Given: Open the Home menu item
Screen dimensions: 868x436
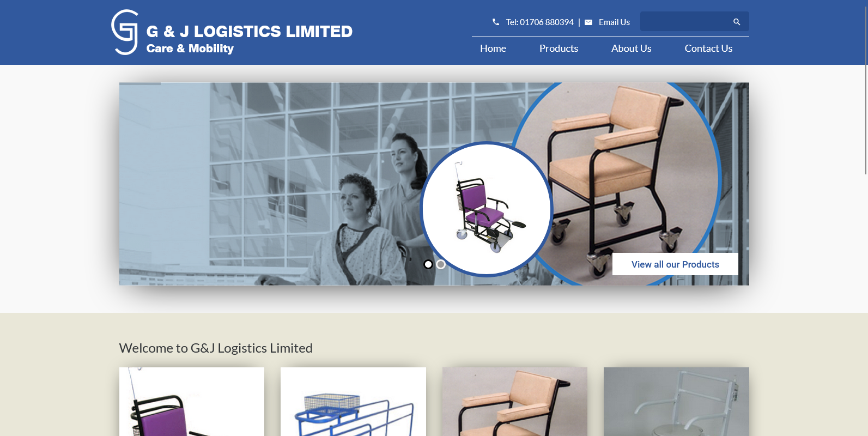Looking at the screenshot, I should point(493,49).
